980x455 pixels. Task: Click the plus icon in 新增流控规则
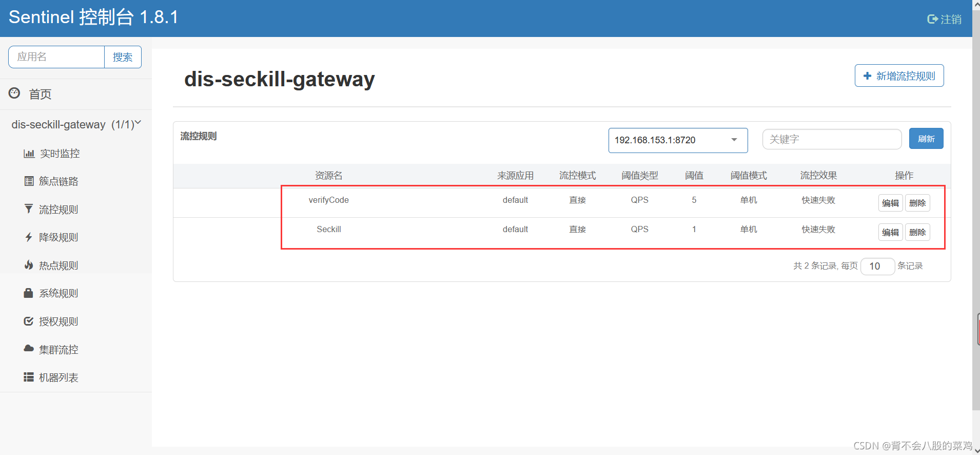[x=867, y=76]
